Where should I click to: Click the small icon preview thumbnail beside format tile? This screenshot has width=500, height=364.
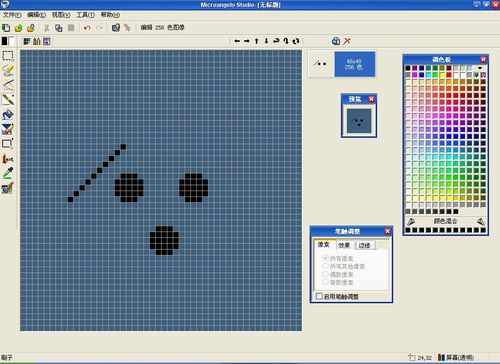pos(320,64)
